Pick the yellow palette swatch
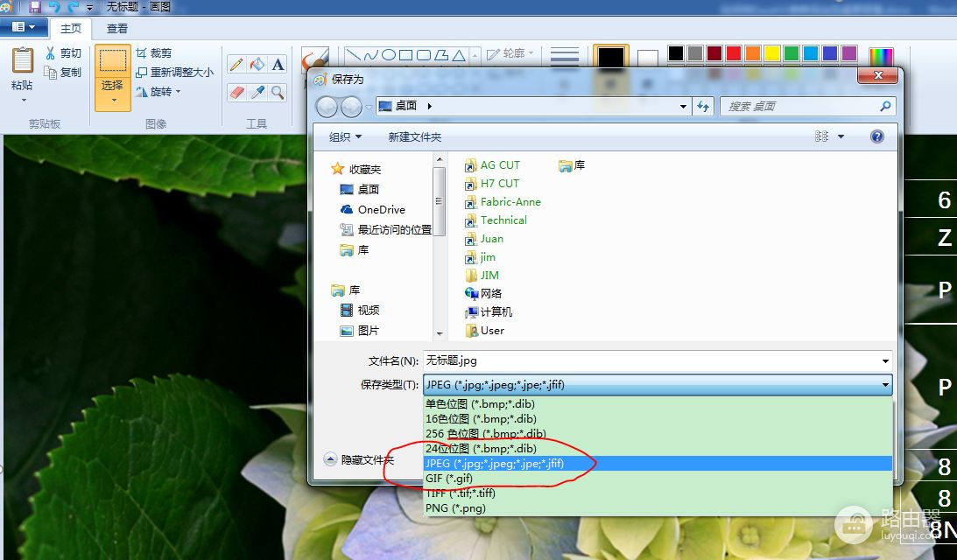 click(772, 53)
